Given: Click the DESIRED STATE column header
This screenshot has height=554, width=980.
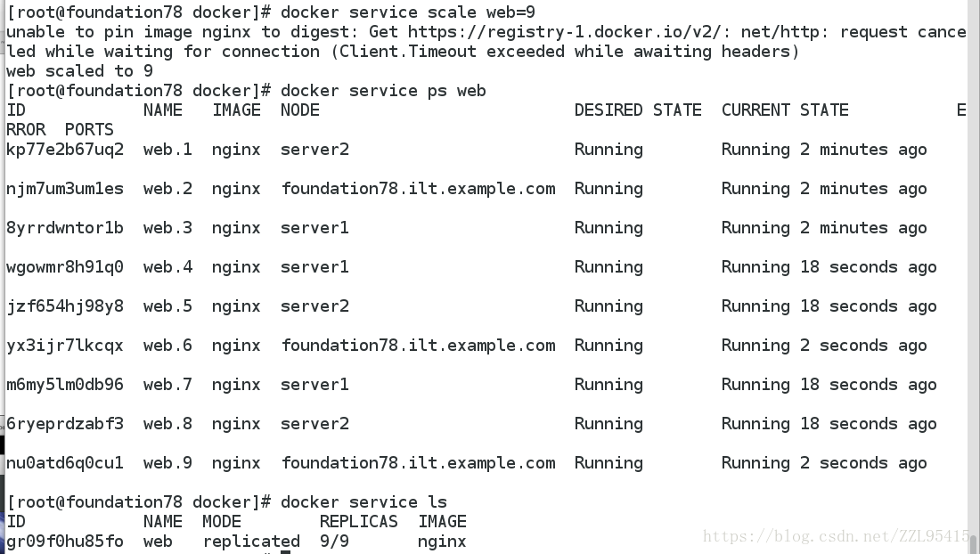Looking at the screenshot, I should [x=638, y=110].
